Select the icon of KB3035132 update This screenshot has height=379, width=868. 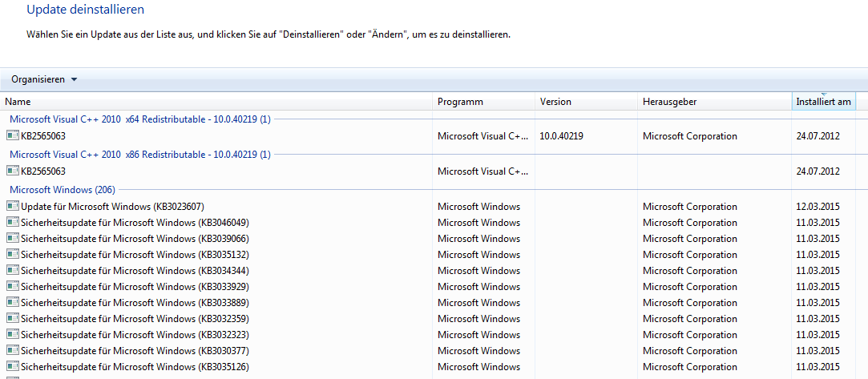coord(12,255)
